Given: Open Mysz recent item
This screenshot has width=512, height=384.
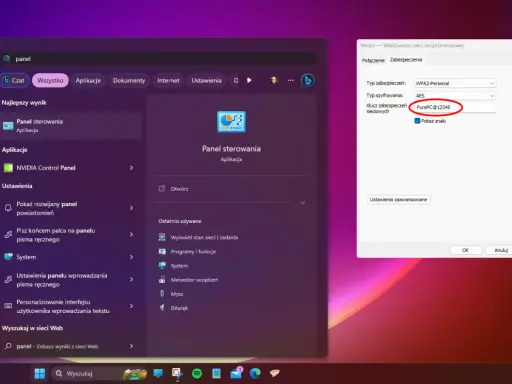Looking at the screenshot, I should (171, 294).
